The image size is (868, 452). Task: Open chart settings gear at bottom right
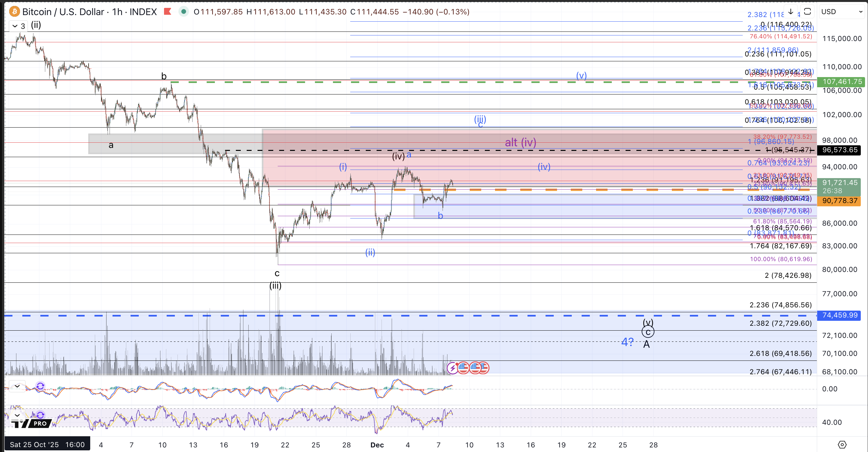coord(842,444)
